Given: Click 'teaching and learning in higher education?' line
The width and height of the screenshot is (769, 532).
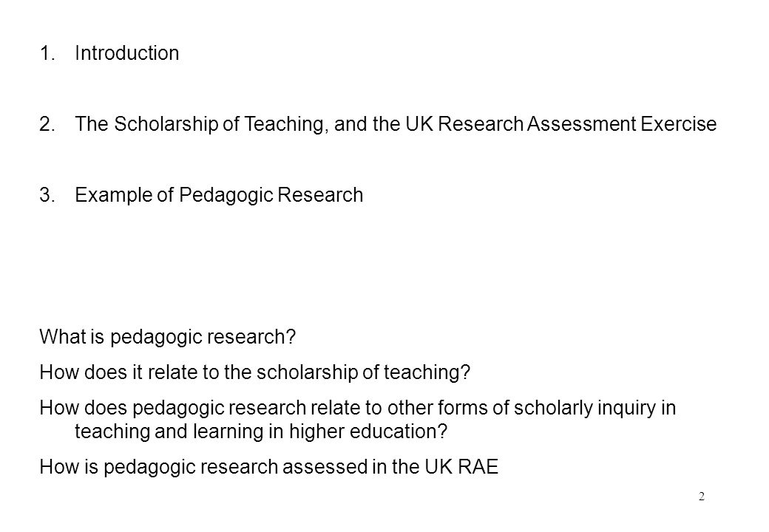Looking at the screenshot, I should click(261, 432).
